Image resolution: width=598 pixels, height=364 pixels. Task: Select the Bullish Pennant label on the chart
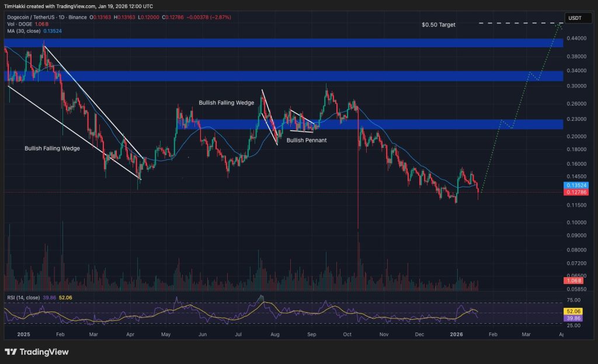pos(307,141)
